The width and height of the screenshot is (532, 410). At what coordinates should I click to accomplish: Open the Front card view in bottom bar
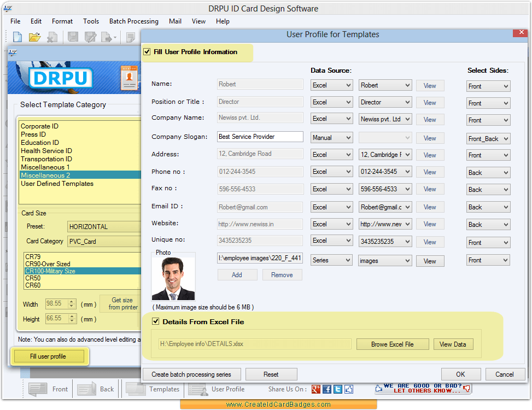[48, 389]
